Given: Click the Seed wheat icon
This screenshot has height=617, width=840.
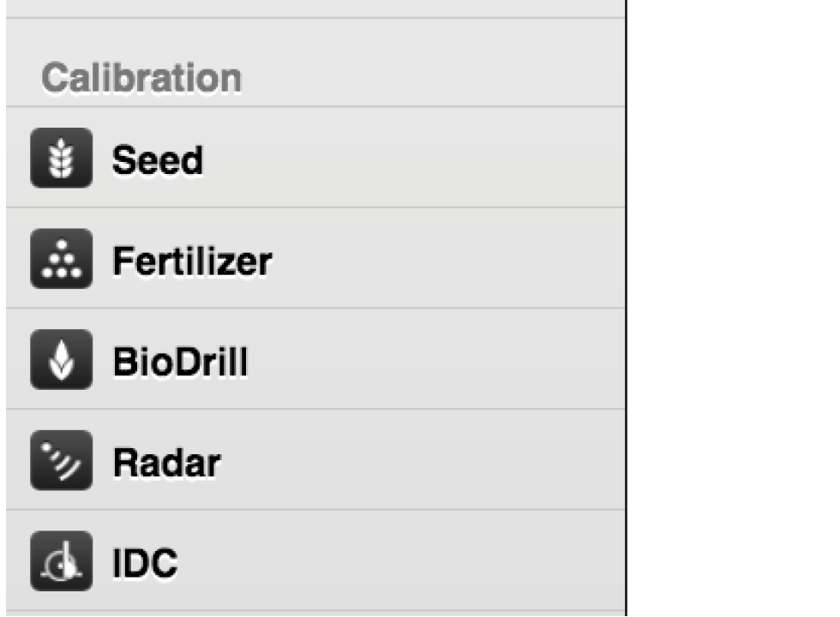Looking at the screenshot, I should click(61, 158).
